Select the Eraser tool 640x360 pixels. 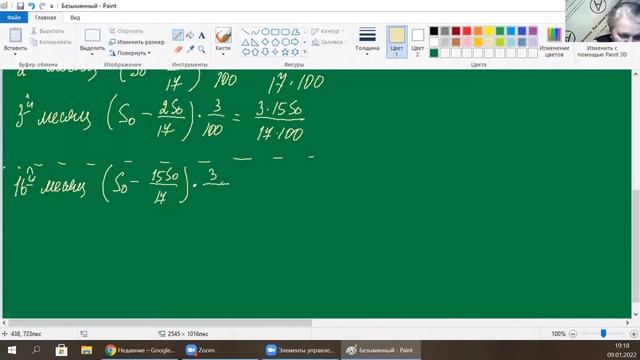tap(178, 49)
